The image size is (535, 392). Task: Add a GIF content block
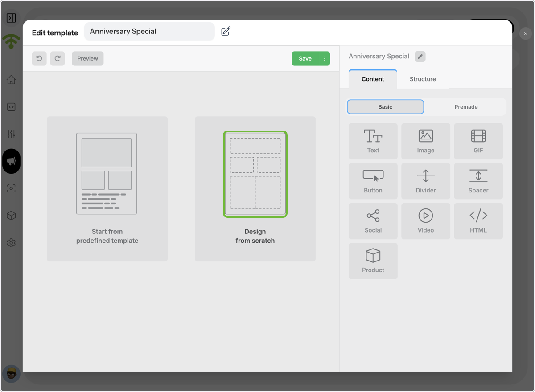pos(478,141)
